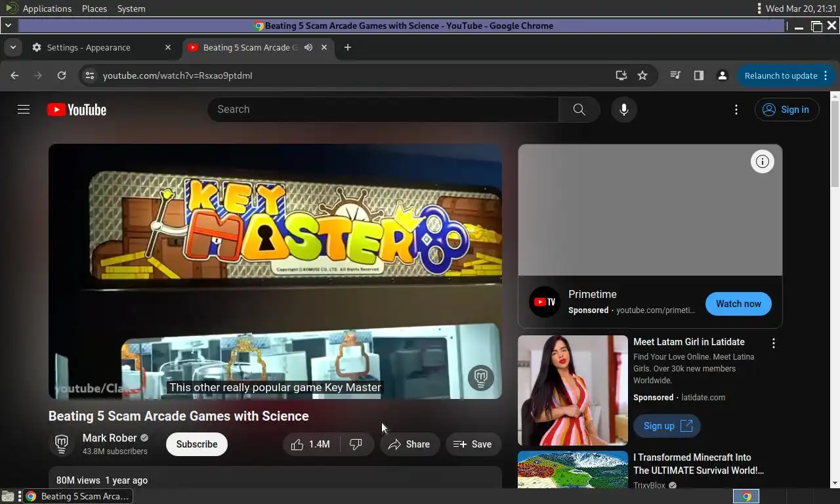Open the Latidate ad thumbnail
The width and height of the screenshot is (840, 504).
(573, 390)
